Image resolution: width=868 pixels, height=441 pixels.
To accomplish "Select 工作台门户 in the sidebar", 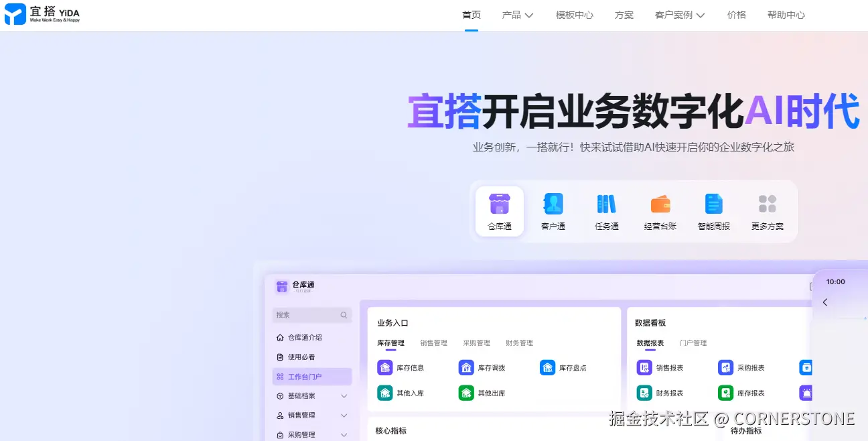I will coord(312,377).
